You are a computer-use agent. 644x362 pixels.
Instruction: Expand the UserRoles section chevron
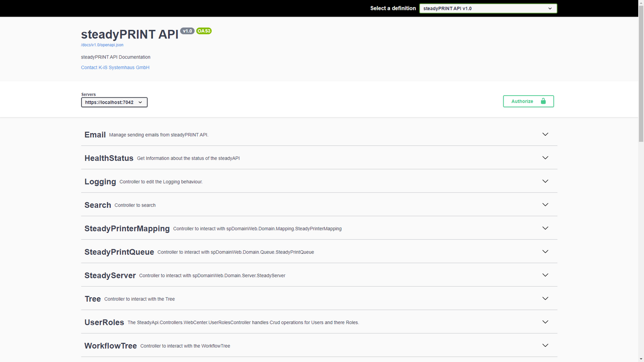[545, 322]
